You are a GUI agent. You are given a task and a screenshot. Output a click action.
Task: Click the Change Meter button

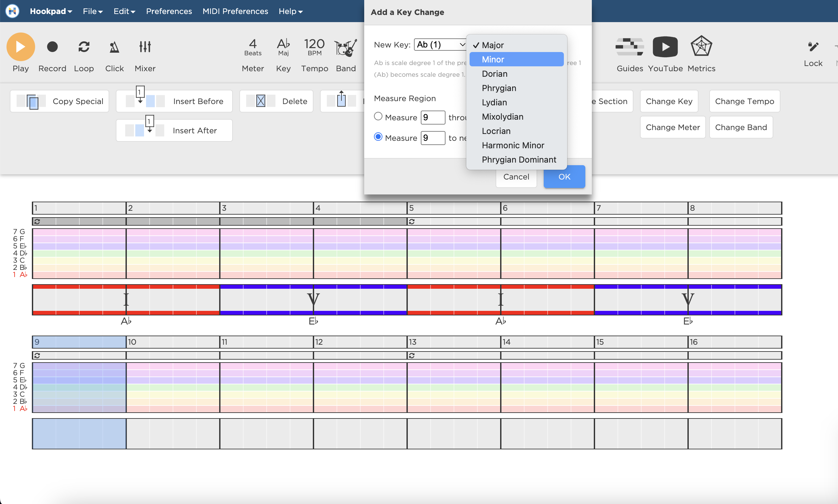[x=672, y=127]
